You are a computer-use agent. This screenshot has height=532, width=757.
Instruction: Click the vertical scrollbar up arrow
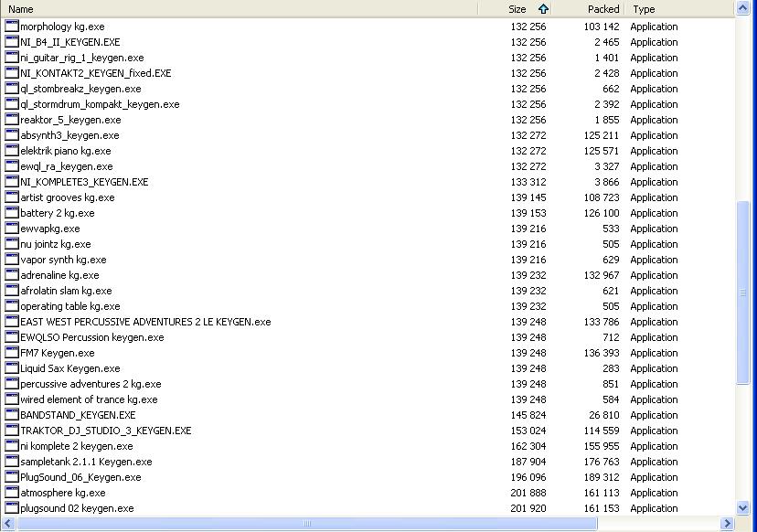coord(742,8)
